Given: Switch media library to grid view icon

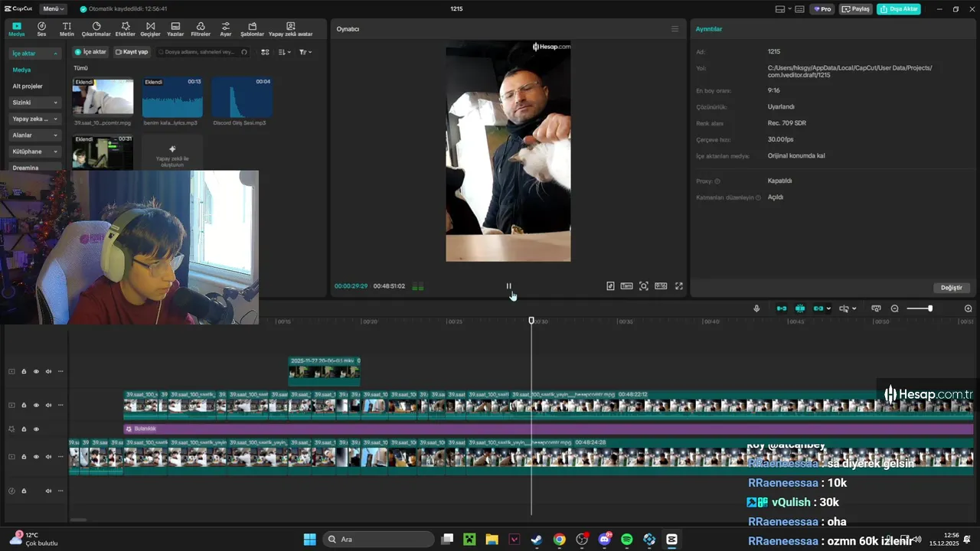Looking at the screenshot, I should [x=265, y=52].
